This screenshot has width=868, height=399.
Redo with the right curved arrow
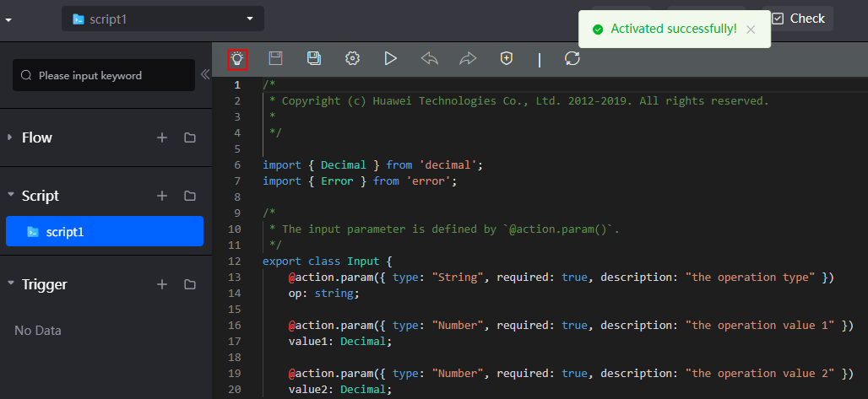(x=468, y=58)
